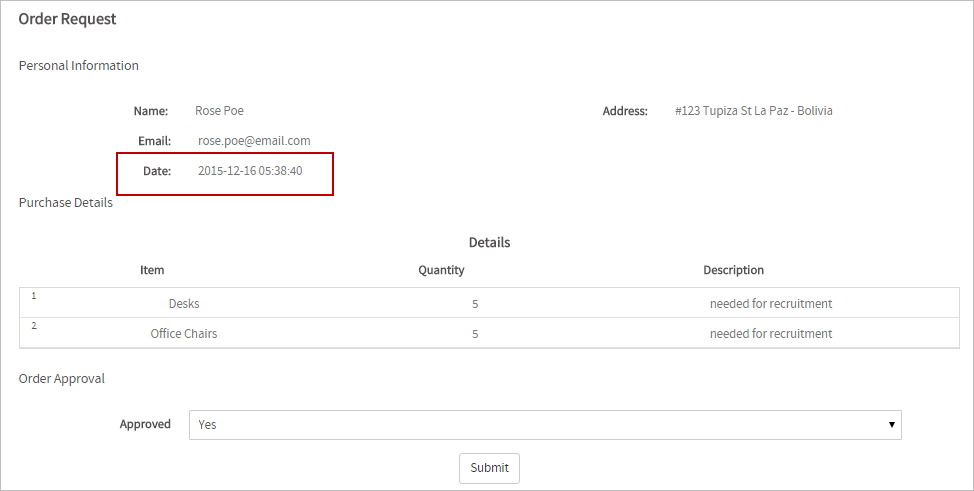
Task: Open the Approved dropdown
Action: pyautogui.click(x=544, y=424)
